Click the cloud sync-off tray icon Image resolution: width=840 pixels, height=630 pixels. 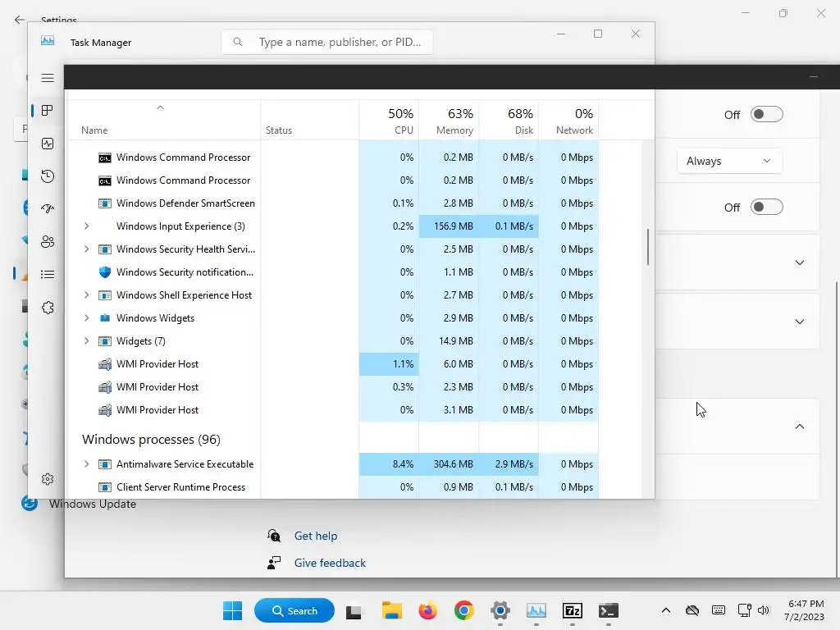pos(692,610)
